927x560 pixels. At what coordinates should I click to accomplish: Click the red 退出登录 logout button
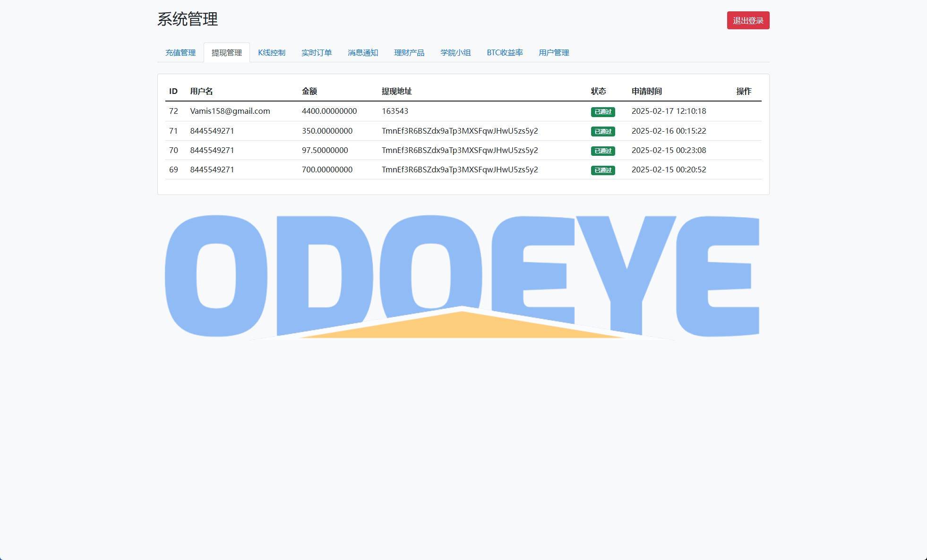coord(747,20)
